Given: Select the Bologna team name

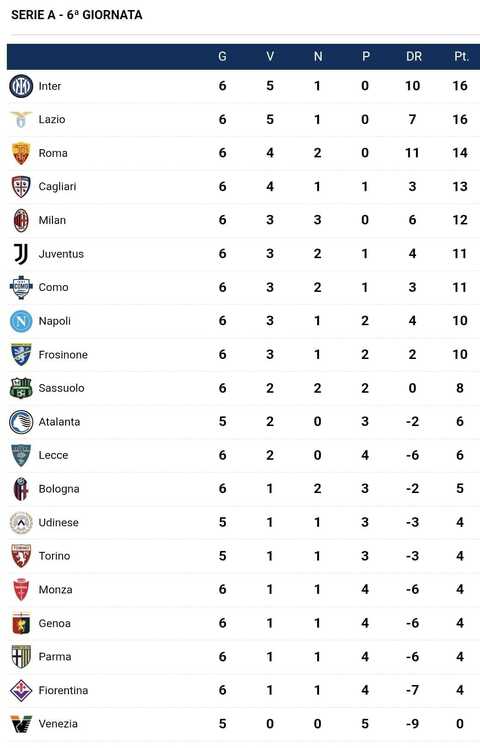Looking at the screenshot, I should 59,489.
